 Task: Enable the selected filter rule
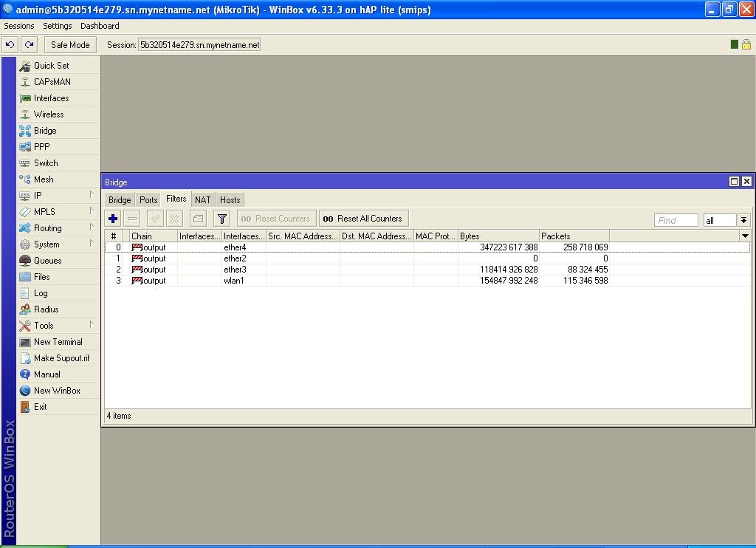(155, 219)
